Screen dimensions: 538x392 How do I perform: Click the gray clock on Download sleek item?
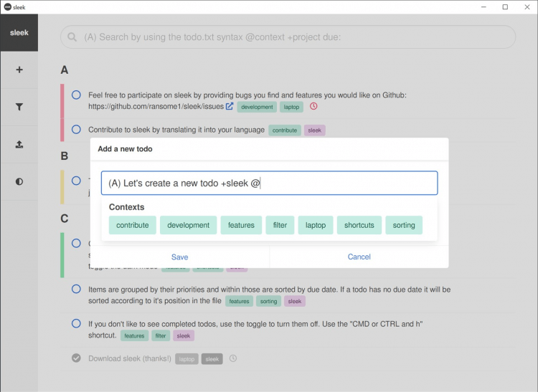[x=232, y=358]
